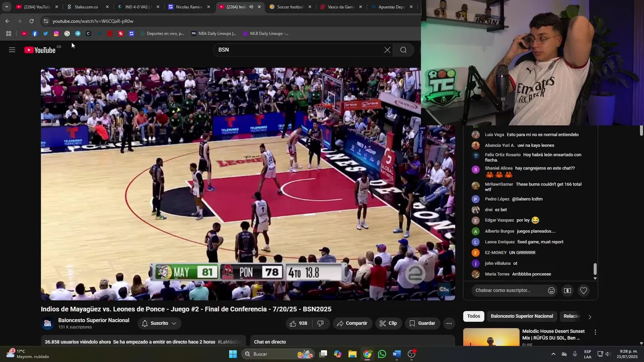Focus the chat message input field
Image resolution: width=644 pixels, height=362 pixels.
(507, 290)
